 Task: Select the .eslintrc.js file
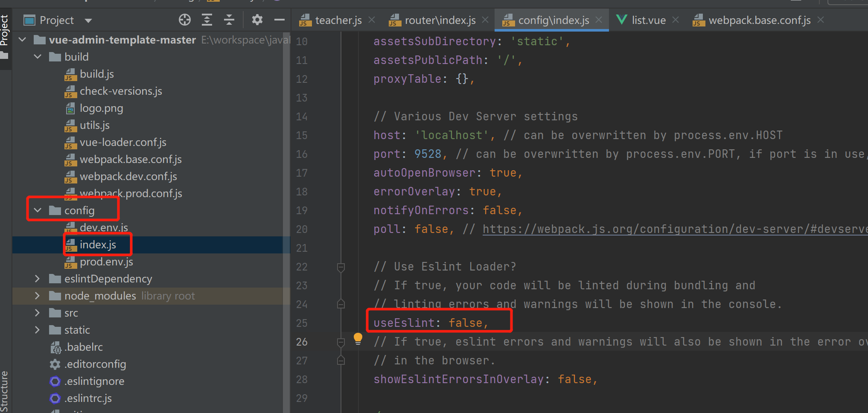(88, 398)
